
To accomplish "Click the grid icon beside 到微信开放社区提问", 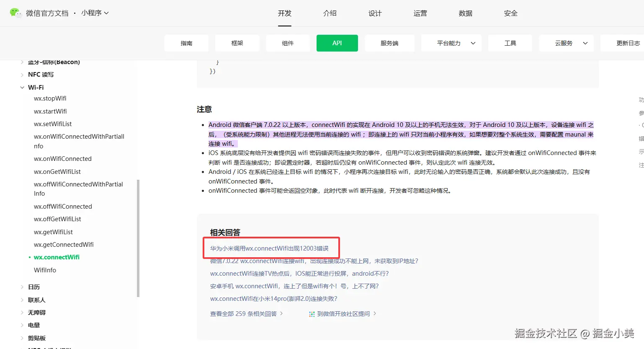I will click(x=312, y=313).
